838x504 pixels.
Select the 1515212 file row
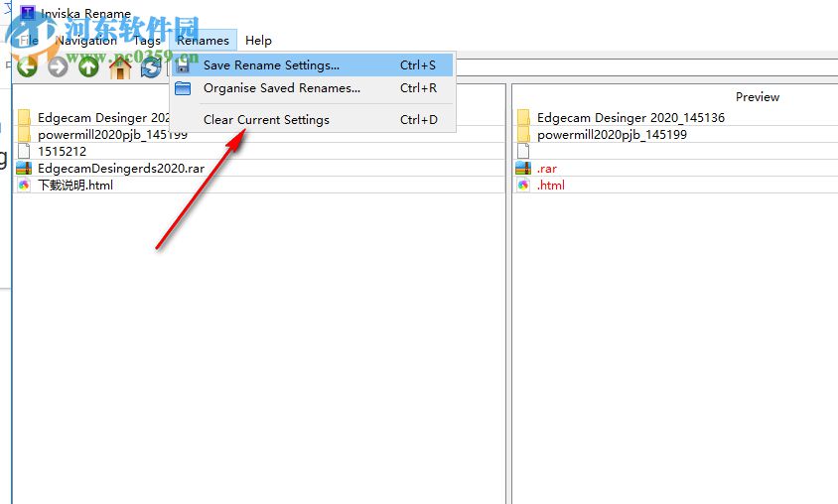259,151
